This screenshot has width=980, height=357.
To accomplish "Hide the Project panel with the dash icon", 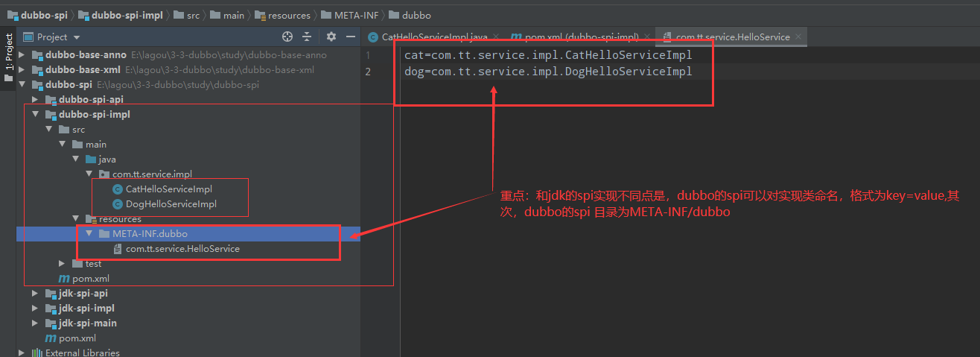I will pos(350,37).
